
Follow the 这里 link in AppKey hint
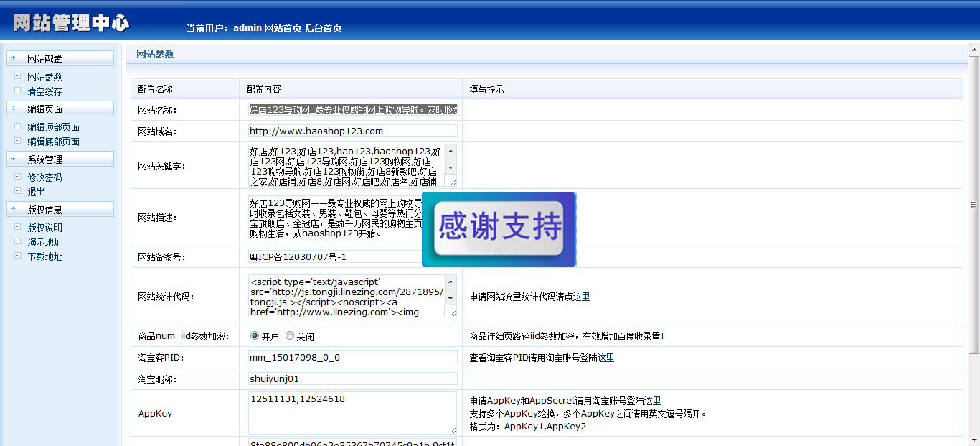652,401
